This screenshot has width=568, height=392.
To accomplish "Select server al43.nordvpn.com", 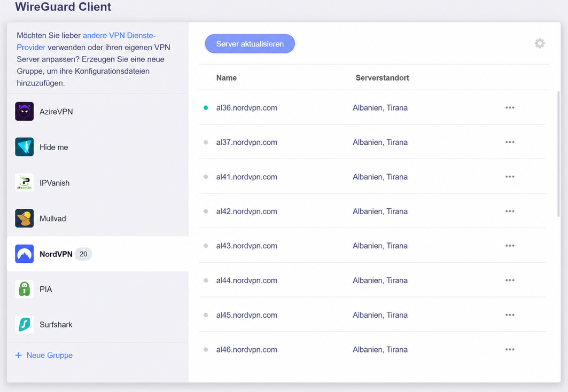I will (247, 246).
